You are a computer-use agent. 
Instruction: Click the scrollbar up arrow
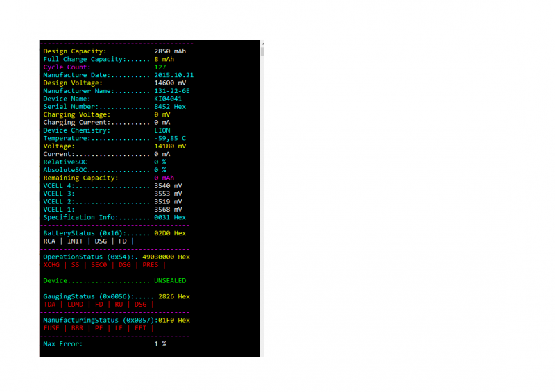[x=262, y=43]
